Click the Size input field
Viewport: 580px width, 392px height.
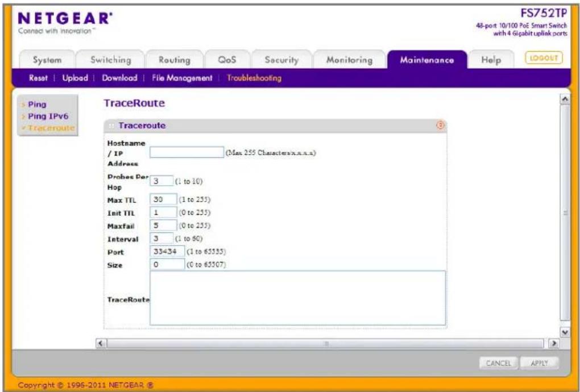tap(167, 265)
